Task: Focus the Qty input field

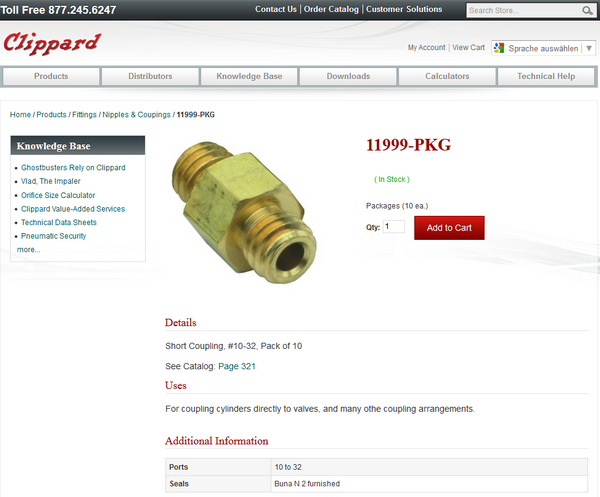Action: (x=394, y=227)
